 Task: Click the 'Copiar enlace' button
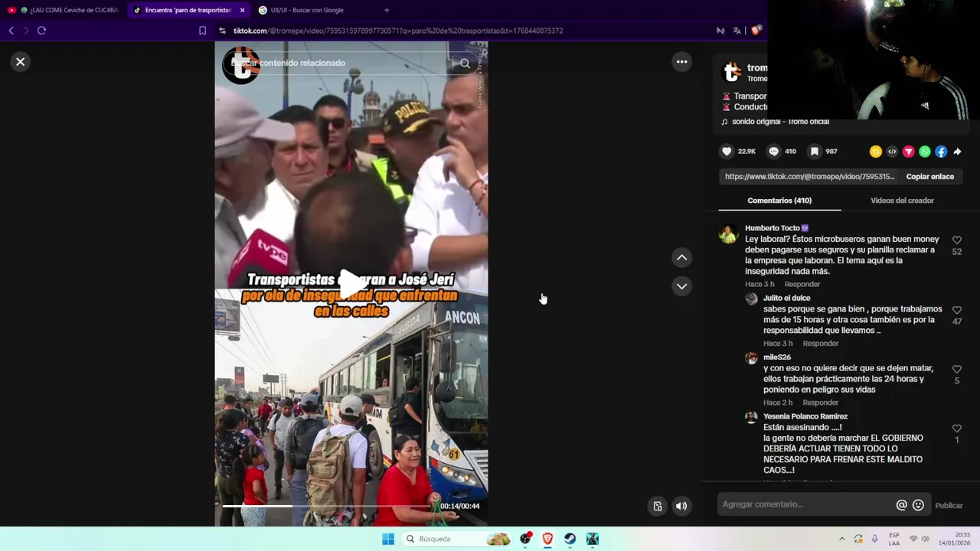[x=929, y=177]
